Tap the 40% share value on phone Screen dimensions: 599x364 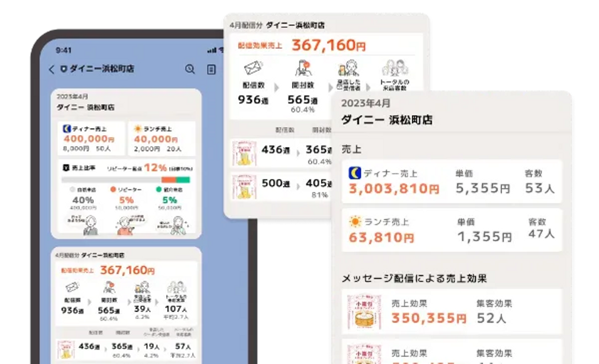(83, 200)
